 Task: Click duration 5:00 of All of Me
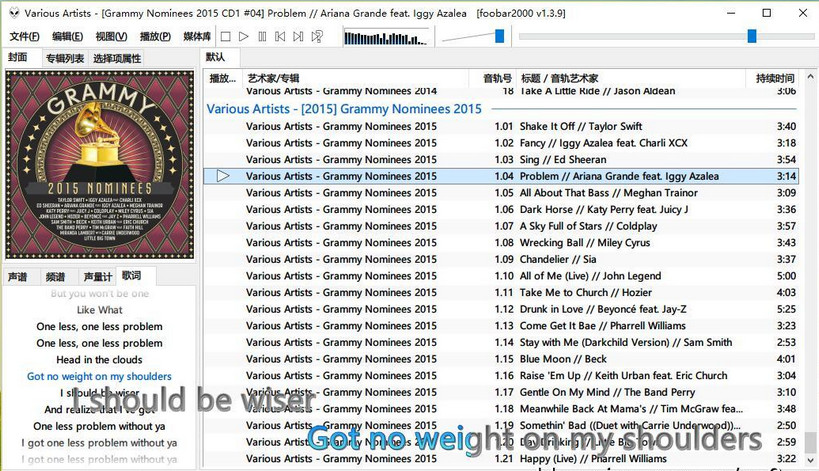pyautogui.click(x=786, y=276)
